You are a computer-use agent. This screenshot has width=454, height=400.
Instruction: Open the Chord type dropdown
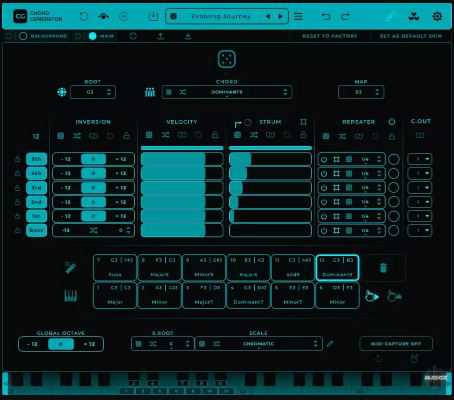(x=227, y=92)
